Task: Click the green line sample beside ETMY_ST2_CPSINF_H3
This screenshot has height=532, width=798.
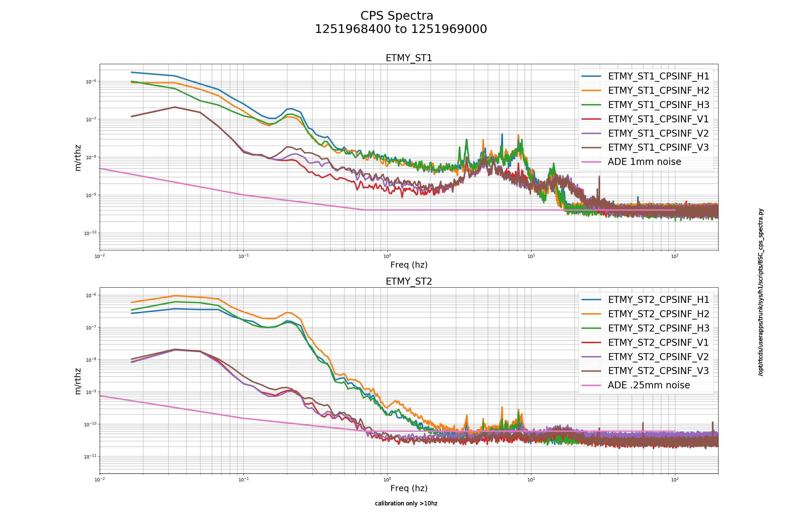Action: click(x=592, y=328)
